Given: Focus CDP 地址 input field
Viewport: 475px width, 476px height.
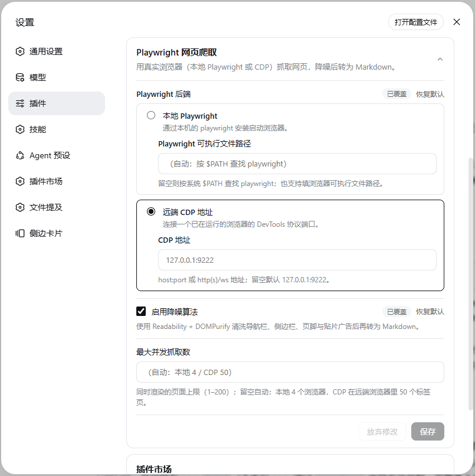Looking at the screenshot, I should (x=297, y=260).
